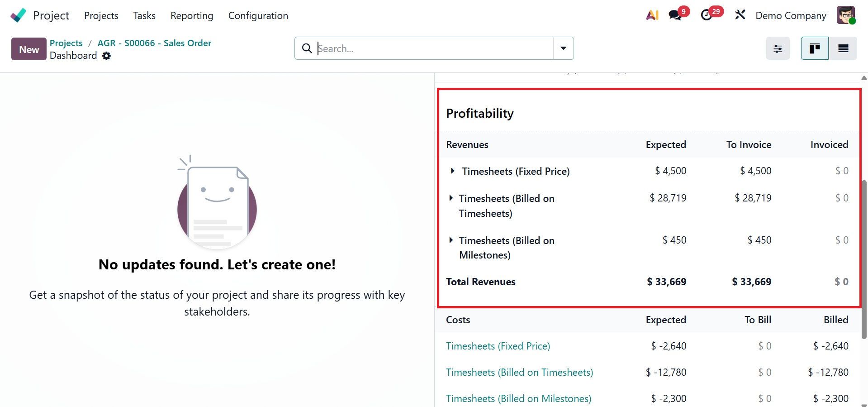868x407 pixels.
Task: Open Timesheets (Billed on Milestones) costs link
Action: tap(518, 398)
